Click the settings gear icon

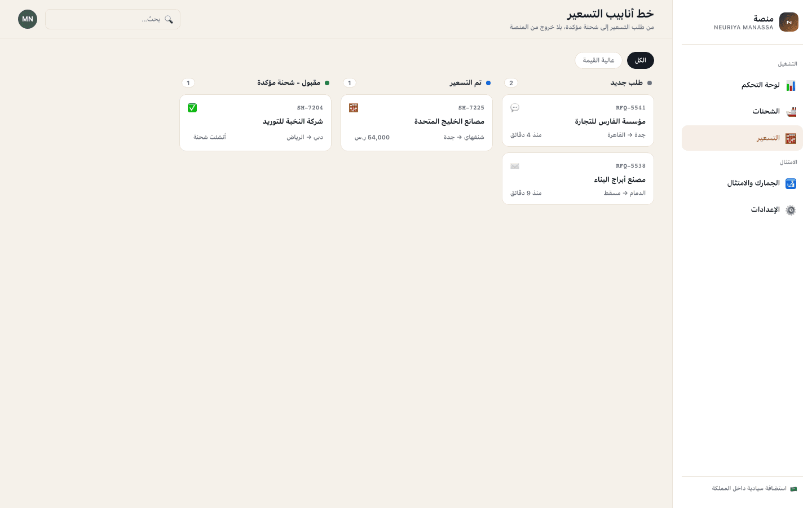click(x=791, y=210)
